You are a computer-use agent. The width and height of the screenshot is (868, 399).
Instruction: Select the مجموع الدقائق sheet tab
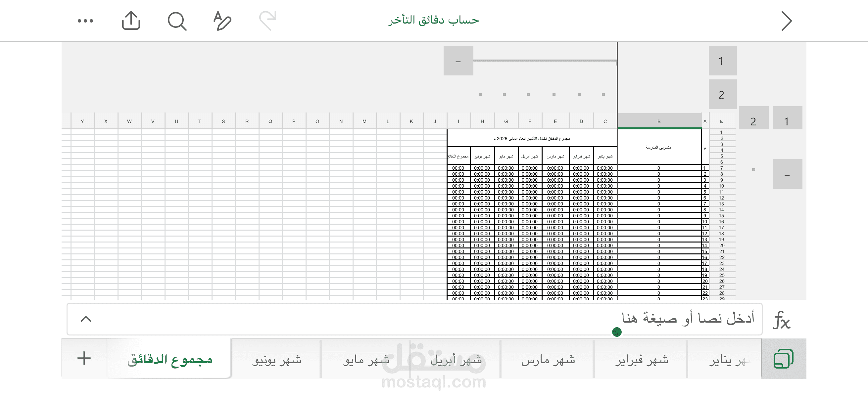170,360
